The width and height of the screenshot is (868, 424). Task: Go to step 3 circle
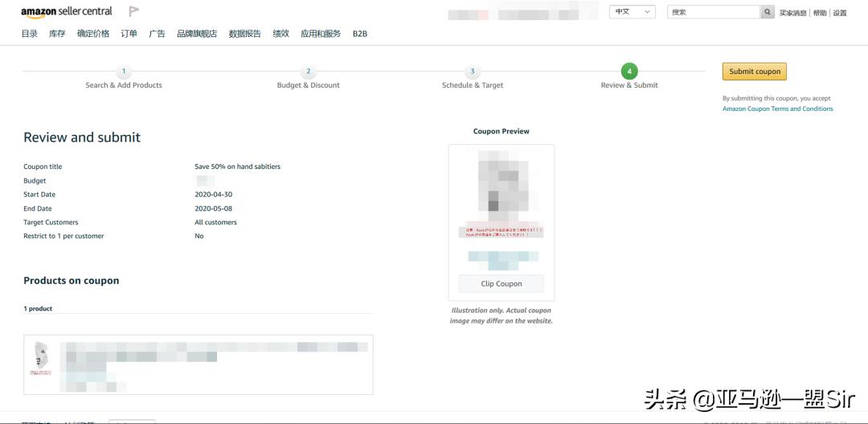(473, 72)
